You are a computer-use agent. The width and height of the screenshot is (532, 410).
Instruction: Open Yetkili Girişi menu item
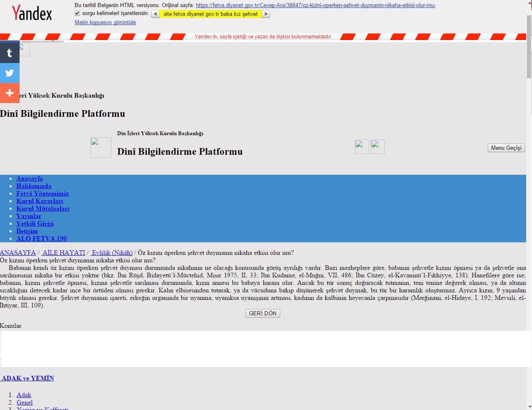click(x=35, y=224)
